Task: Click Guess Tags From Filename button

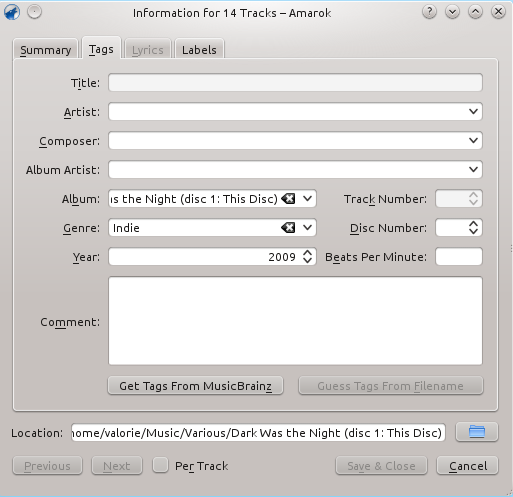Action: (390, 386)
